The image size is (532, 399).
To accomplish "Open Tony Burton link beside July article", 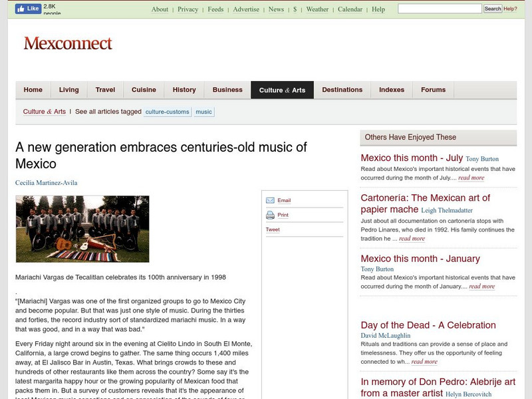I will coord(482,159).
